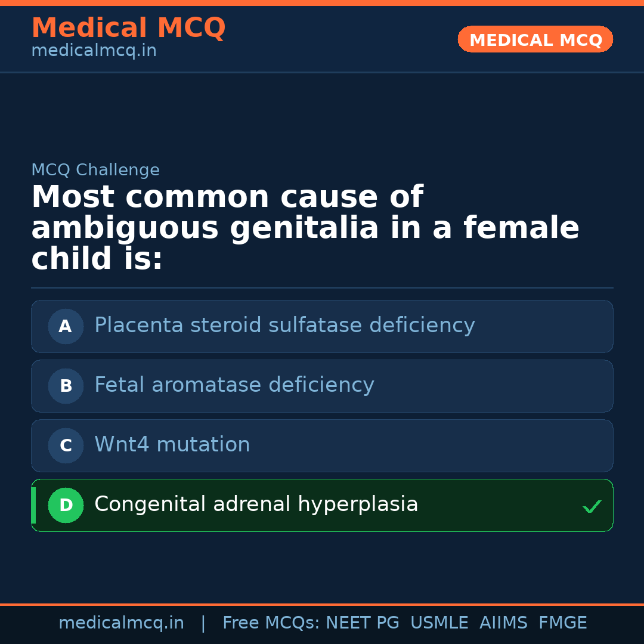Select "FMGE" in the footer
Screen dimensions: 644x644
[562, 623]
